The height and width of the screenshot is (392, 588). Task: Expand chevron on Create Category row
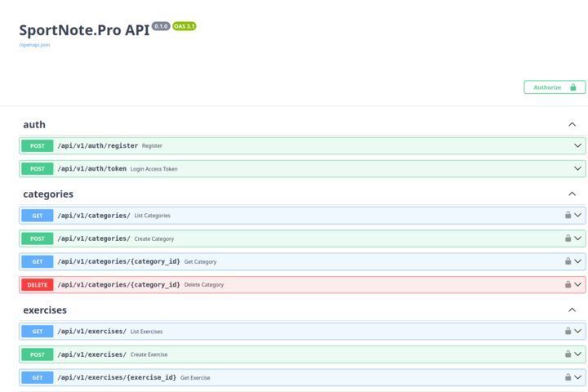click(x=577, y=238)
